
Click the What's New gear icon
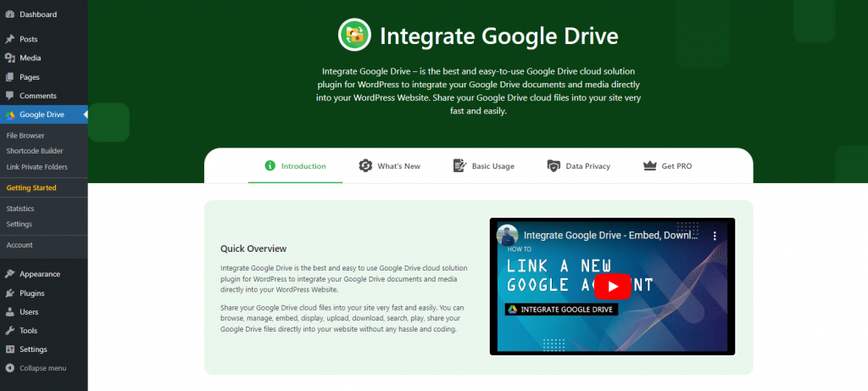pyautogui.click(x=365, y=165)
